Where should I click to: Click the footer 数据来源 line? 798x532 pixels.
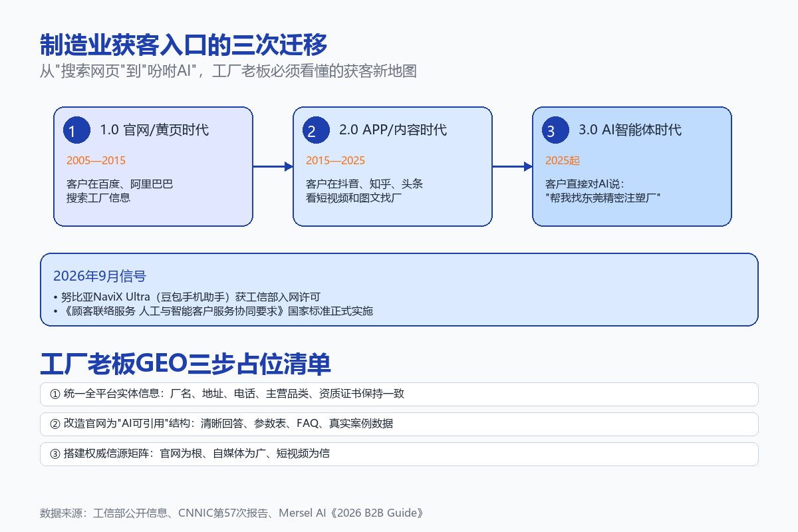pos(232,513)
